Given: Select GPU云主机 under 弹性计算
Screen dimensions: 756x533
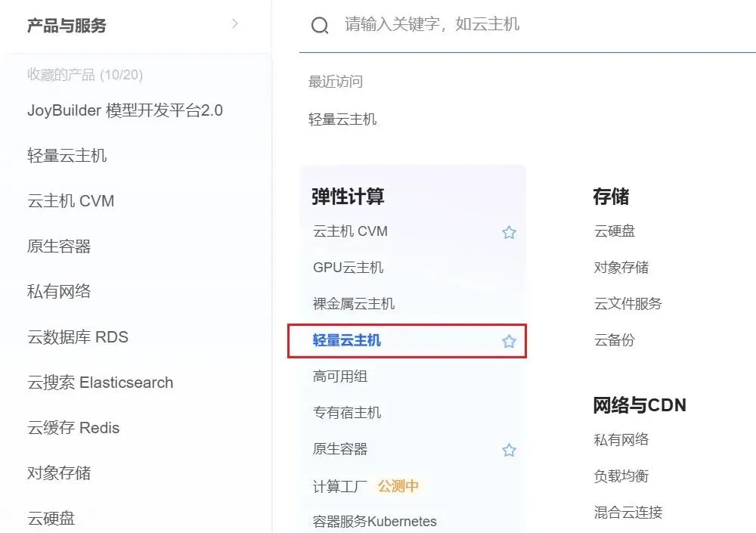Looking at the screenshot, I should (348, 267).
